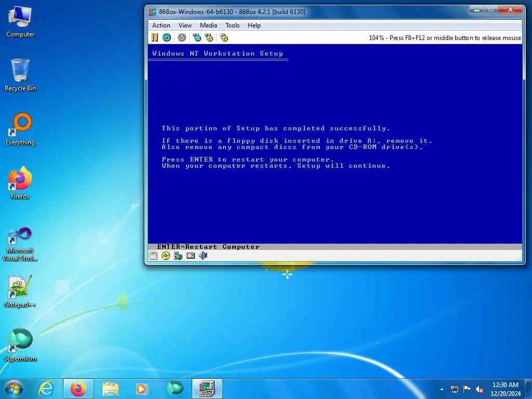This screenshot has width=532, height=399.
Task: Click the 'ENTER=Restart Computer' status line
Action: (208, 247)
